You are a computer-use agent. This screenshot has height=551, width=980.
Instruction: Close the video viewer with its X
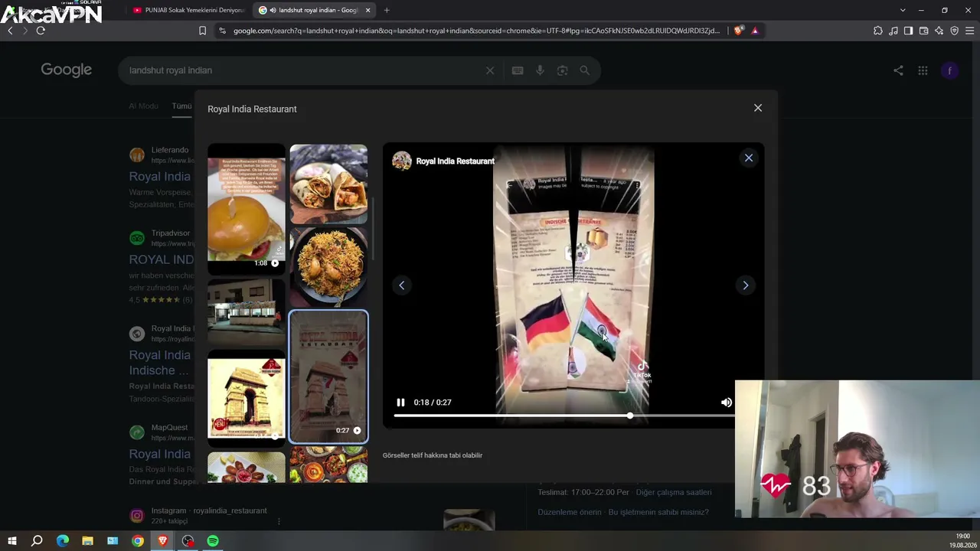click(749, 158)
